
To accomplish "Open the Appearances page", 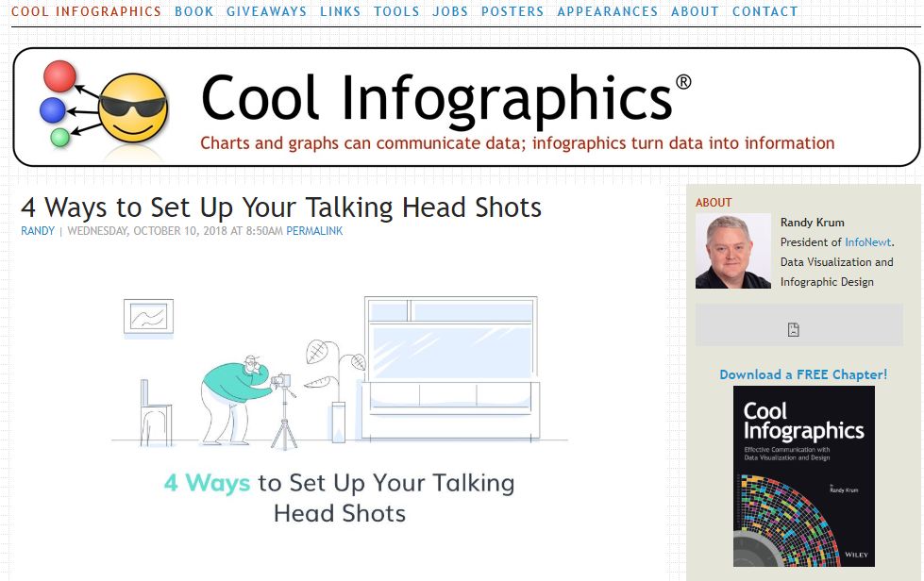I will pyautogui.click(x=608, y=11).
